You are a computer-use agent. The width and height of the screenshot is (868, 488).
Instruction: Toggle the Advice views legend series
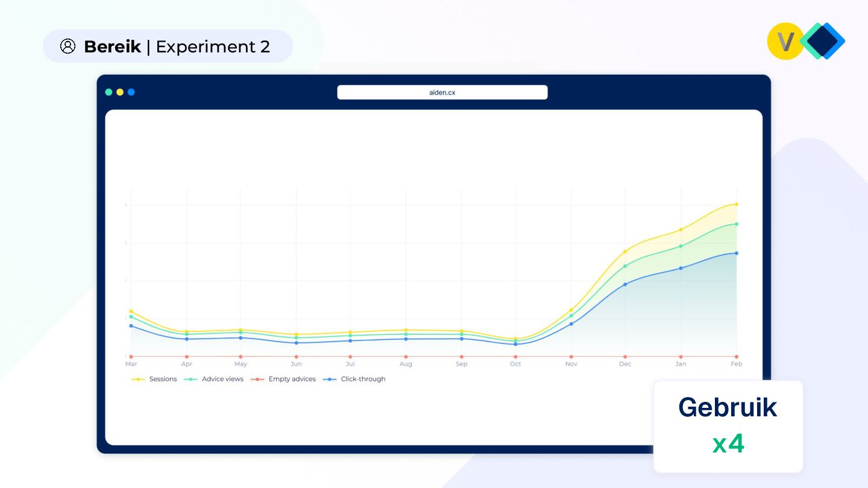pos(213,379)
